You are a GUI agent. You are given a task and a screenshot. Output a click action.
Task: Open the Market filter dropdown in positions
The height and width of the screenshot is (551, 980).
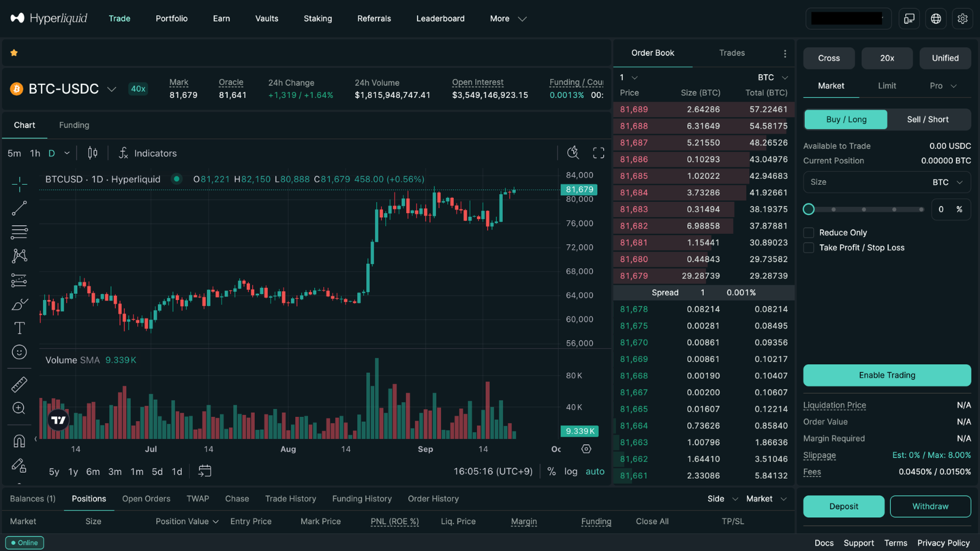(x=766, y=499)
